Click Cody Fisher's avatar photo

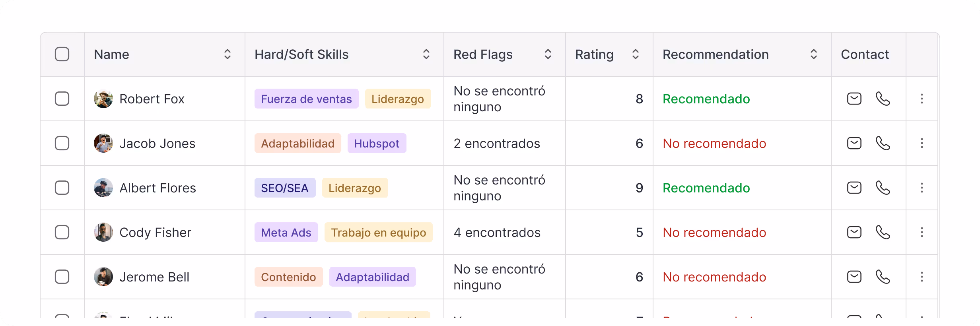click(x=103, y=232)
